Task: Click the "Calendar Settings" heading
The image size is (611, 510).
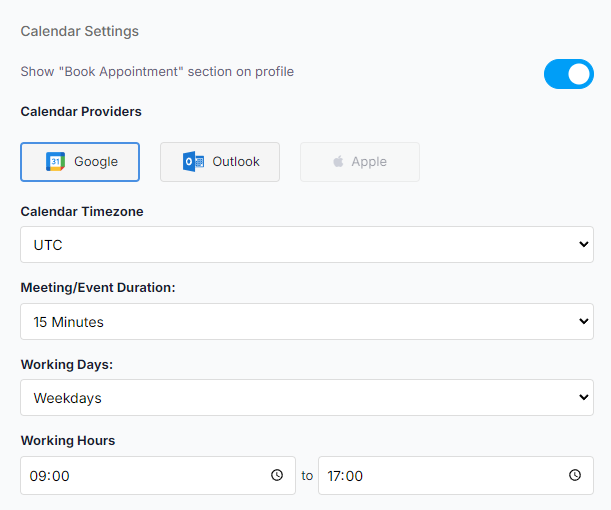Action: [x=80, y=31]
